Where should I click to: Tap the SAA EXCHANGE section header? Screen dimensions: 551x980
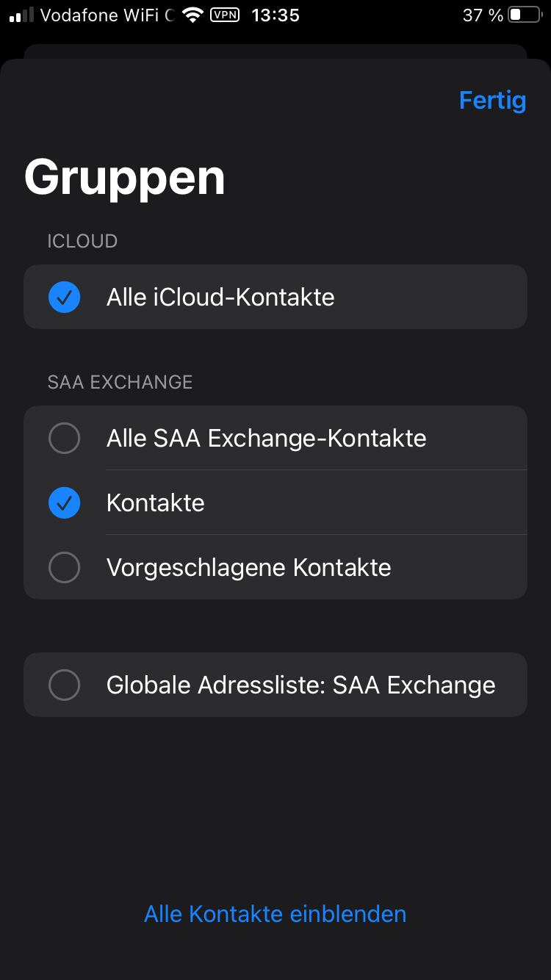(120, 382)
